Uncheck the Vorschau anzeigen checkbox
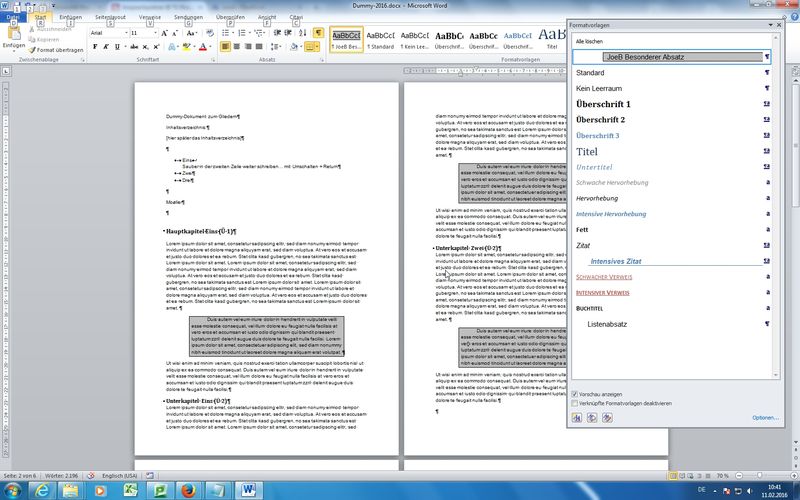The width and height of the screenshot is (800, 500). point(575,395)
